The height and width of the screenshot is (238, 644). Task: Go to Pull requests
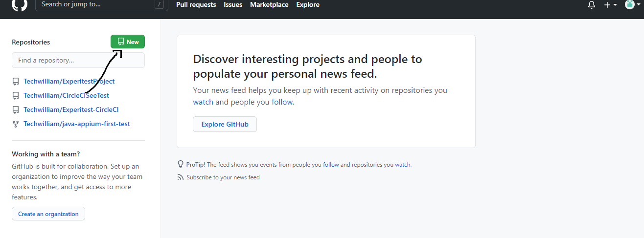(x=196, y=4)
